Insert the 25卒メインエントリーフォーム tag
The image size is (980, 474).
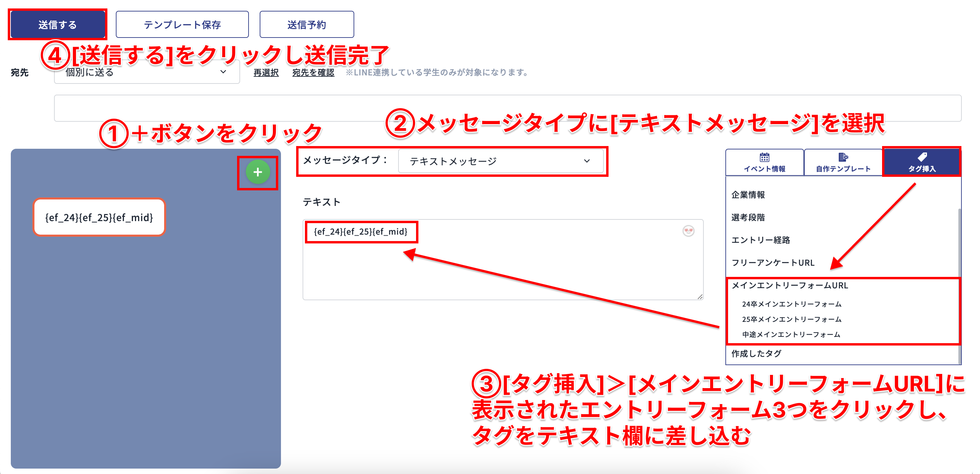point(791,319)
